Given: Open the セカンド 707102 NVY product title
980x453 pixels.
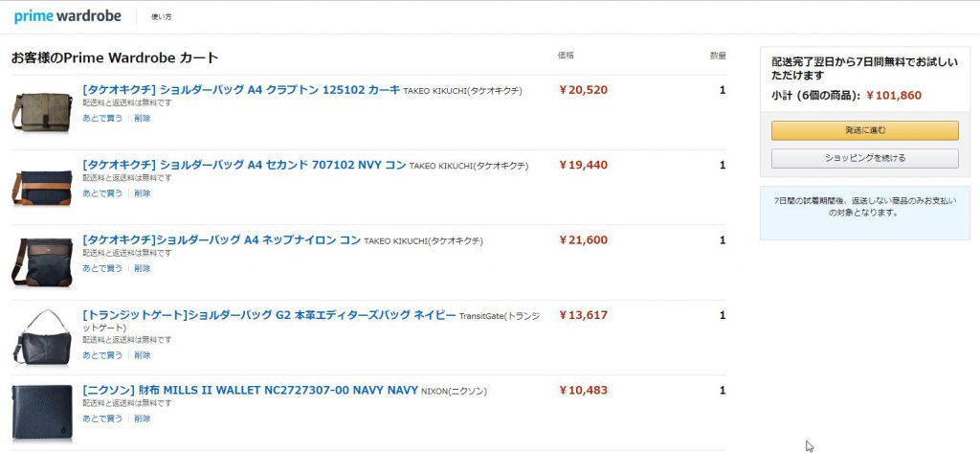Looking at the screenshot, I should tap(244, 165).
